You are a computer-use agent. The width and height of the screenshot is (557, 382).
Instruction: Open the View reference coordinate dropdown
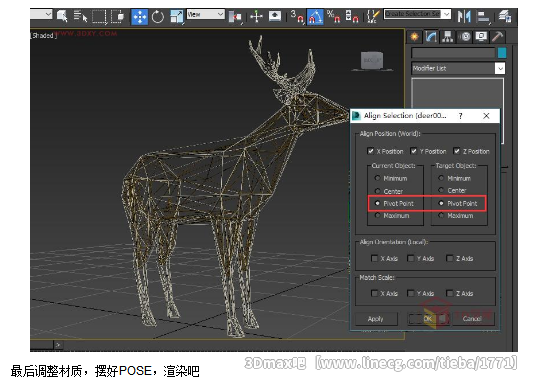pos(206,14)
